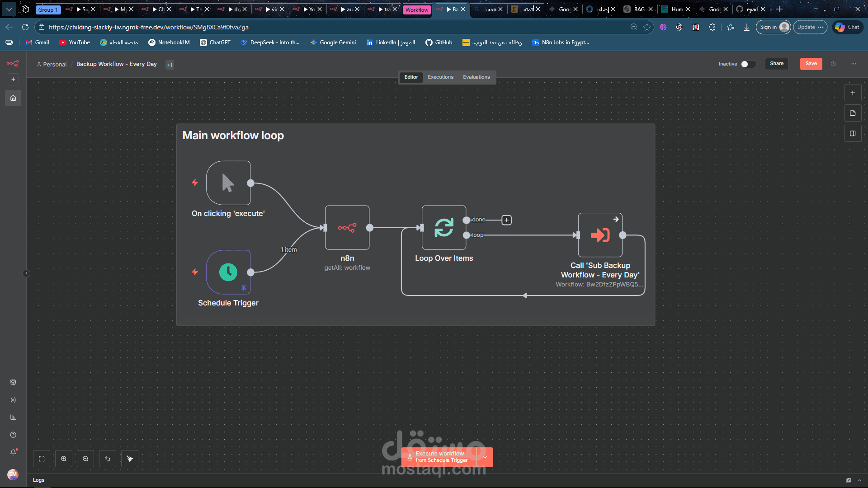Open the Loop Over Items node
The width and height of the screenshot is (868, 488).
pyautogui.click(x=443, y=228)
